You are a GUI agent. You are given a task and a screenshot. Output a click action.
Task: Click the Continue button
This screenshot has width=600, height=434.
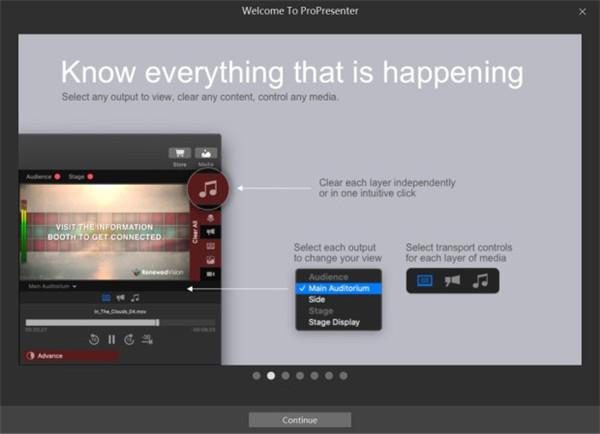pos(300,420)
